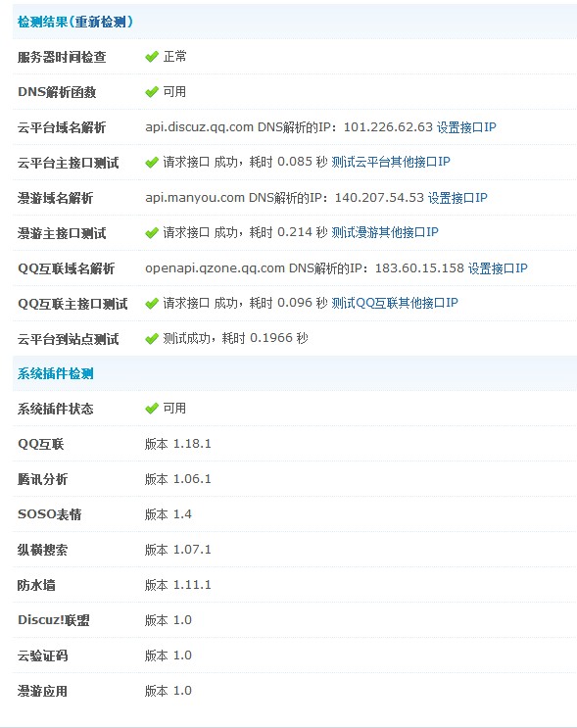The image size is (577, 728).
Task: Click 请求接口 成功，耗时 0.214 秒 text
Action: click(245, 232)
